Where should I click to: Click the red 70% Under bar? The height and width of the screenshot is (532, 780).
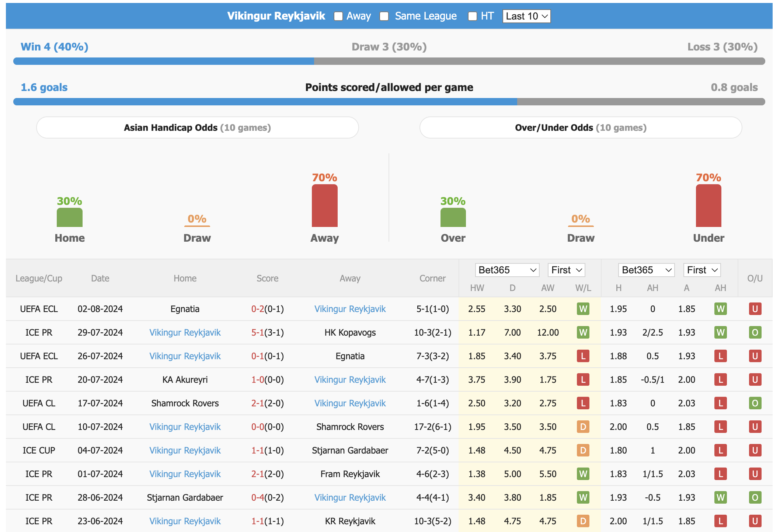point(708,206)
